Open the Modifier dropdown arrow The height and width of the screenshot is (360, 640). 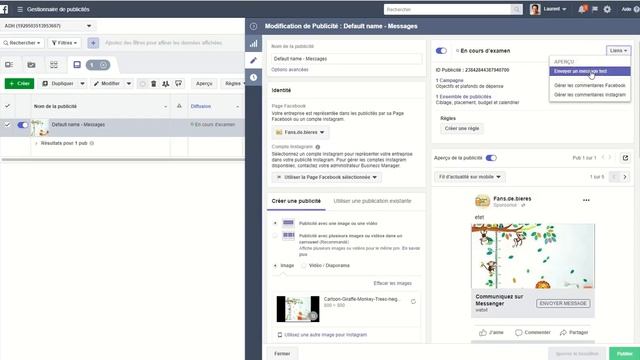129,84
